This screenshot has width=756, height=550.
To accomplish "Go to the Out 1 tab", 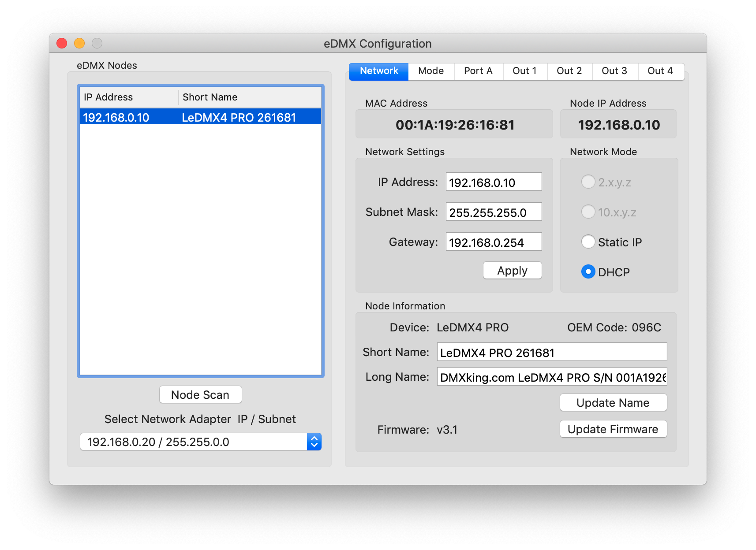I will click(x=524, y=71).
